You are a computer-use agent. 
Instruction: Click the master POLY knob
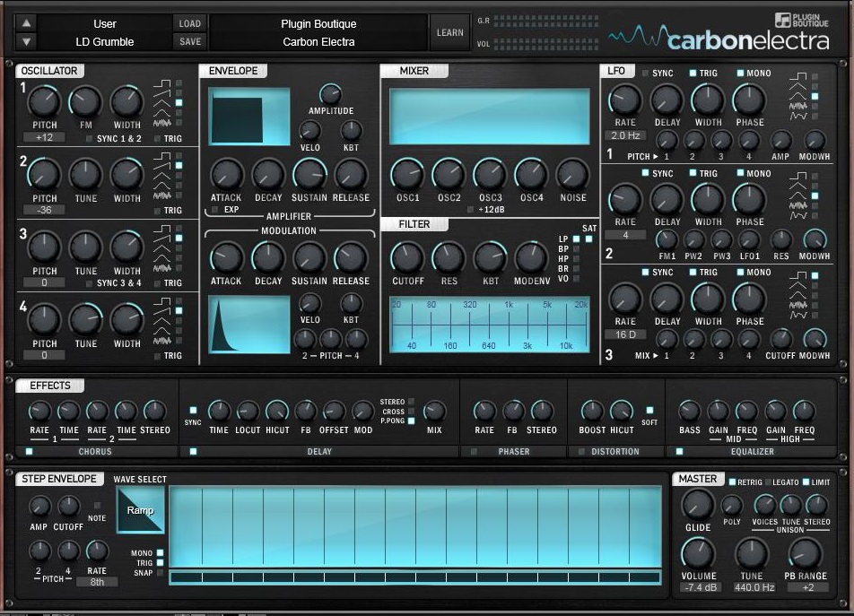pyautogui.click(x=731, y=506)
